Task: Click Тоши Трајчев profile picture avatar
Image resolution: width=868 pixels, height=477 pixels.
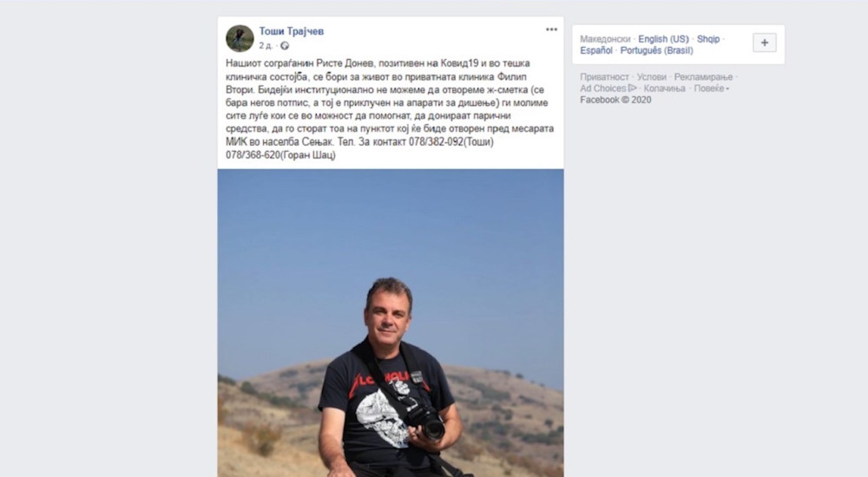Action: click(x=240, y=38)
